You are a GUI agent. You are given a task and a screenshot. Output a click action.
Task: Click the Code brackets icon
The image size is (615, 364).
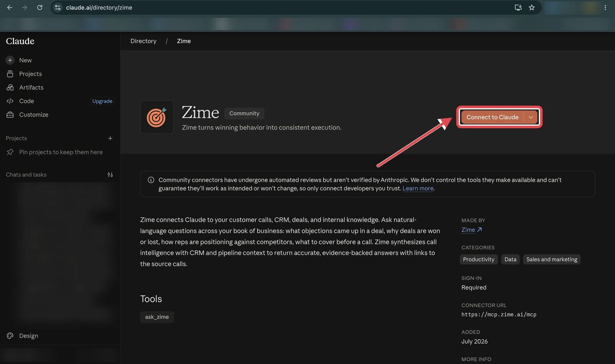(10, 101)
